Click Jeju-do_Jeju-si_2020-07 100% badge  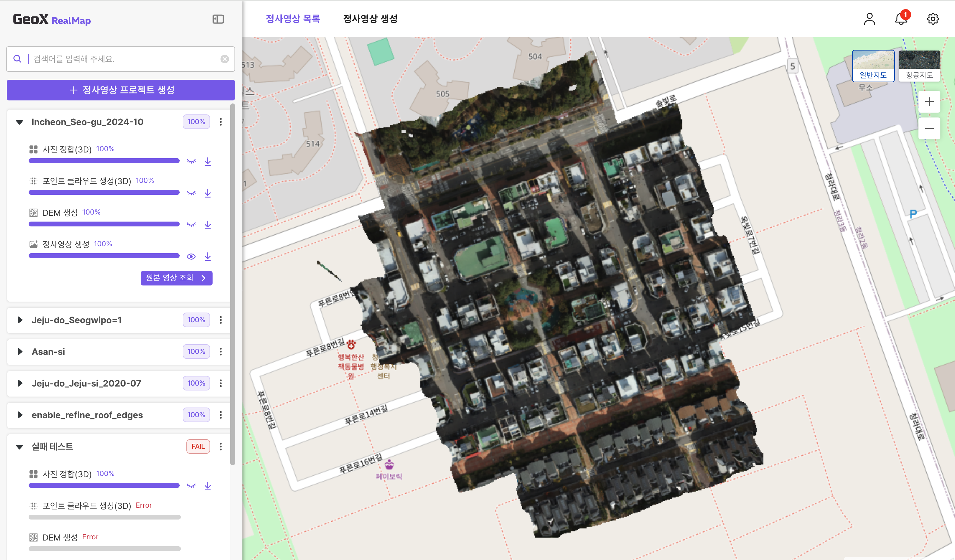click(x=196, y=383)
